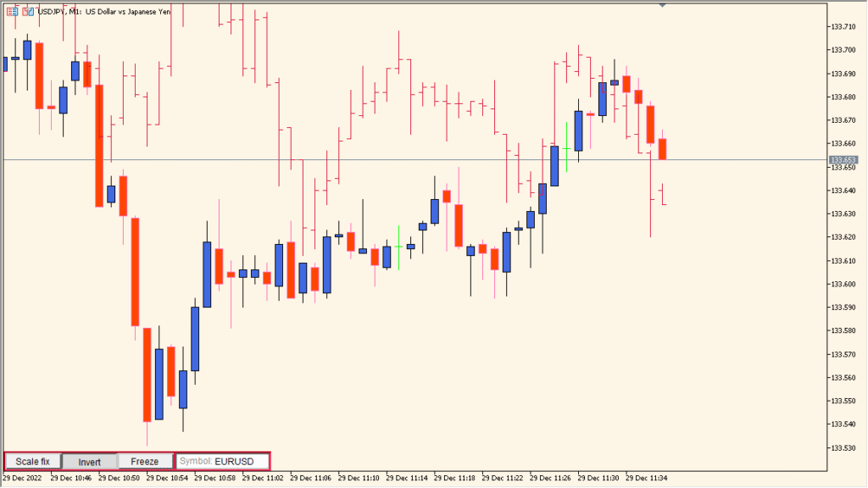The image size is (868, 488).
Task: Disable the pressed Invert option
Action: (89, 461)
